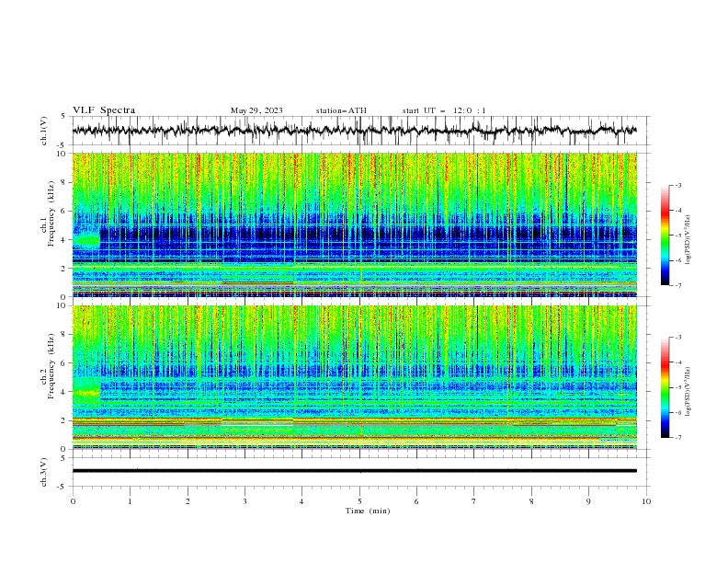Click the green burst near 4 kHz in ch.1 spectrogram
Image resolution: width=728 pixels, height=563 pixels.
(86, 240)
